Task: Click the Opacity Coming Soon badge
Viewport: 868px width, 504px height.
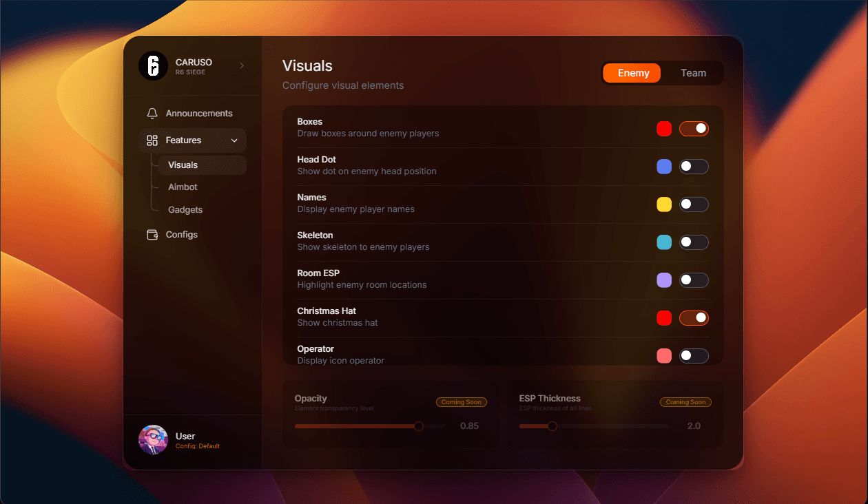Action: [462, 402]
